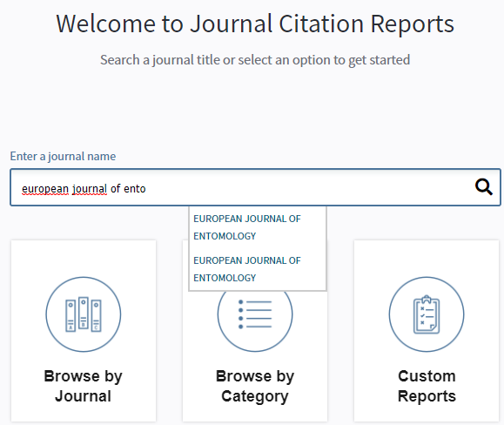504x425 pixels.
Task: Click the misspelled word 'european' in search box
Action: pyautogui.click(x=45, y=188)
